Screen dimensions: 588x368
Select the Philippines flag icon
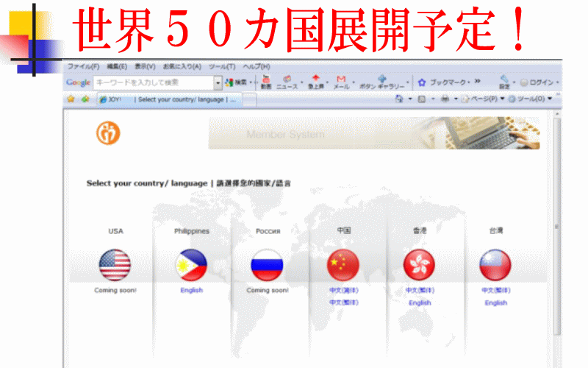pyautogui.click(x=191, y=265)
